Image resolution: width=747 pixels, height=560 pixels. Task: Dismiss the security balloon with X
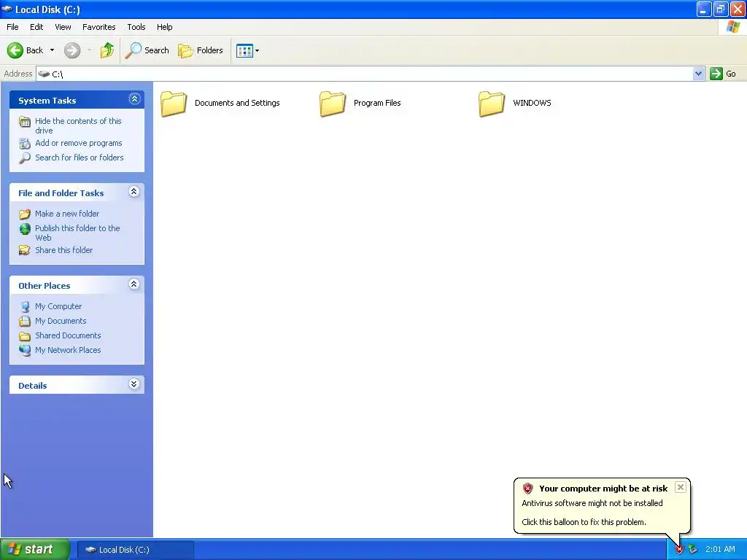point(681,487)
